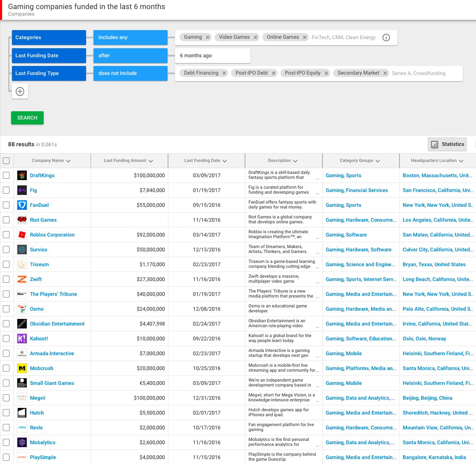
Task: Remove the Secondary Market chip
Action: 385,73
